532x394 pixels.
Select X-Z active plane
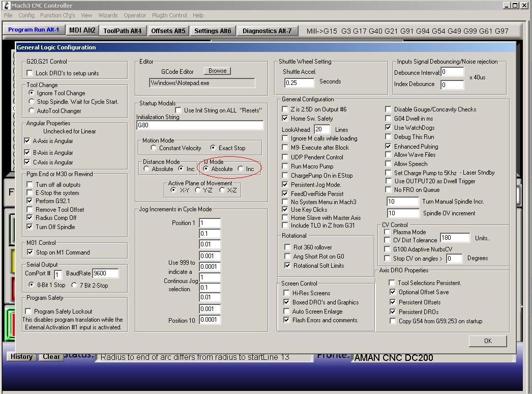[222, 190]
